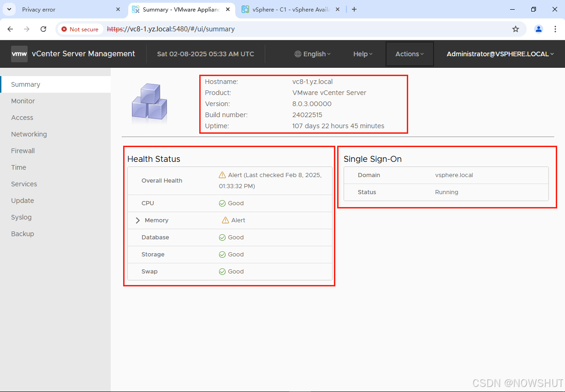Open Syslog in the sidebar

55,217
